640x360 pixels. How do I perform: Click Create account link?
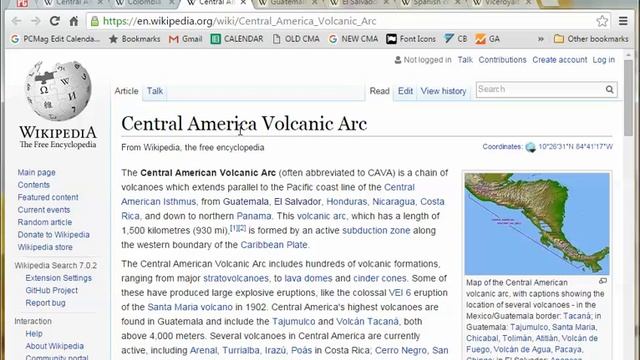coord(560,60)
